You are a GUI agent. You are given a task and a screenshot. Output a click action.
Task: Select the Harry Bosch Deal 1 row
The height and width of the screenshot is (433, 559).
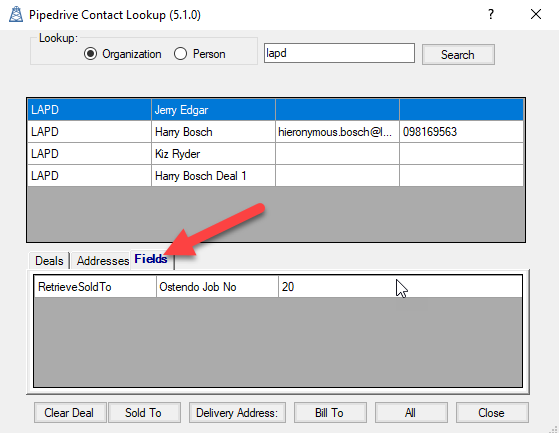coord(275,176)
